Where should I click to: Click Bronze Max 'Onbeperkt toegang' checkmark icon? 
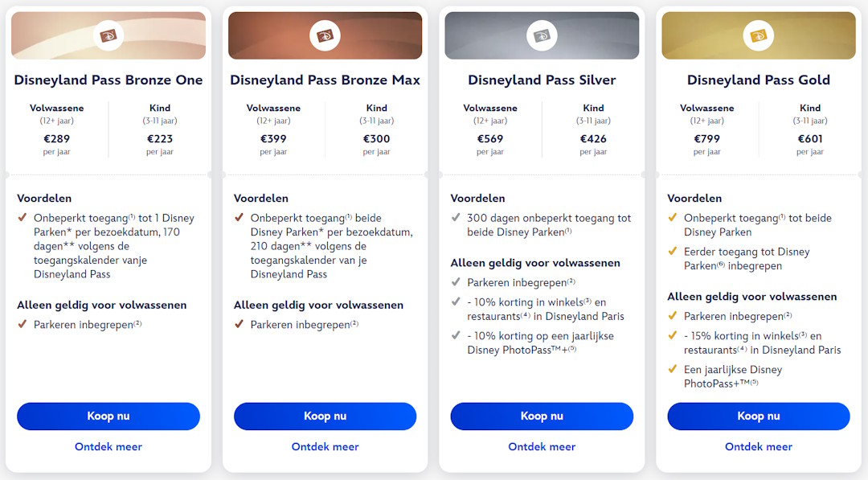240,218
